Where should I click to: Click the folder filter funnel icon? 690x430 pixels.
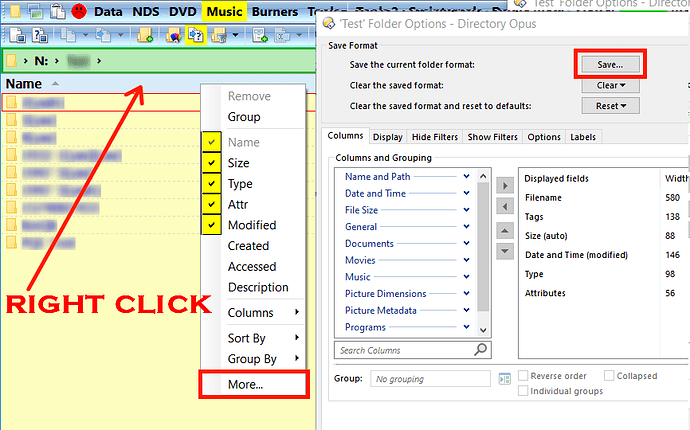click(219, 35)
